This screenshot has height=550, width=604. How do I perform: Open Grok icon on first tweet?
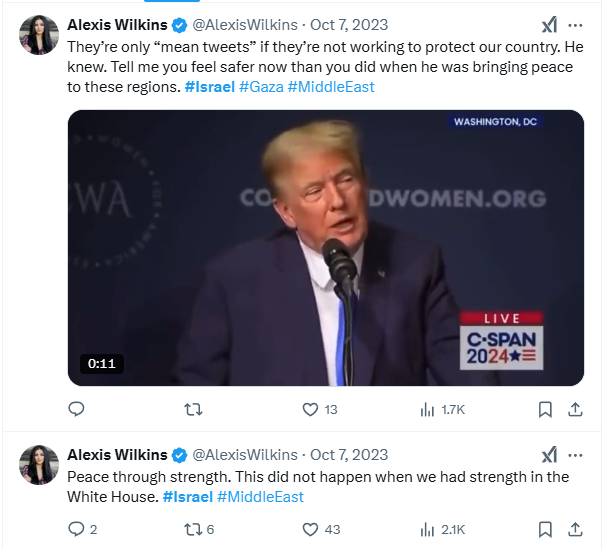tap(550, 25)
